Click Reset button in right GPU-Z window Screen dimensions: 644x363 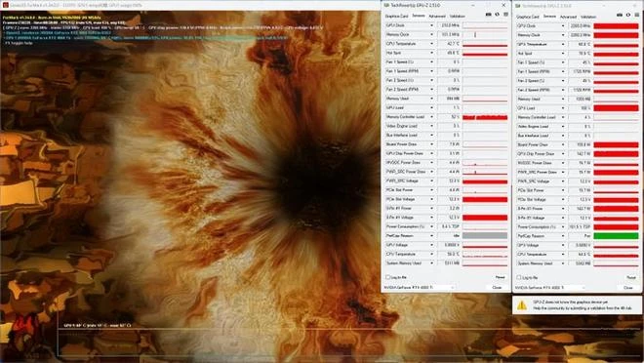(631, 278)
